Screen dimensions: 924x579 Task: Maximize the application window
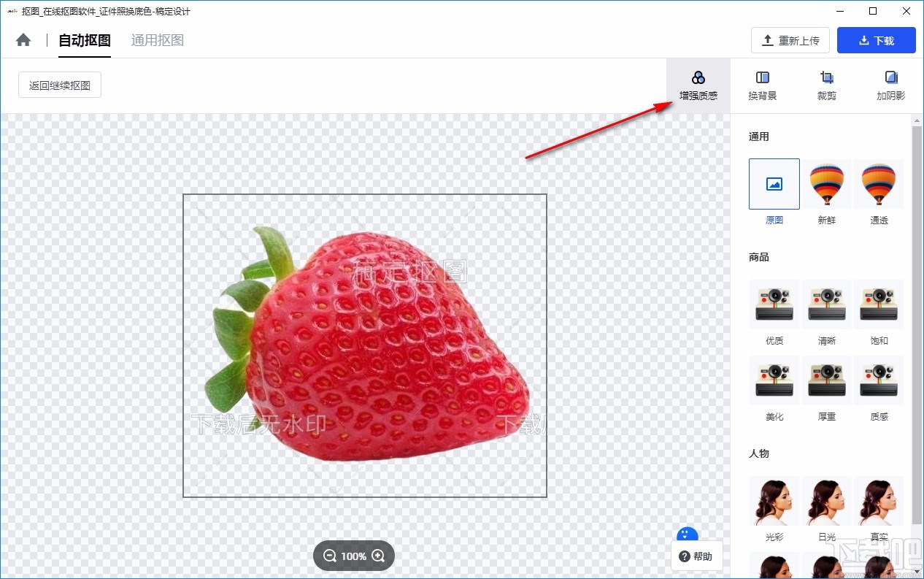tap(873, 11)
